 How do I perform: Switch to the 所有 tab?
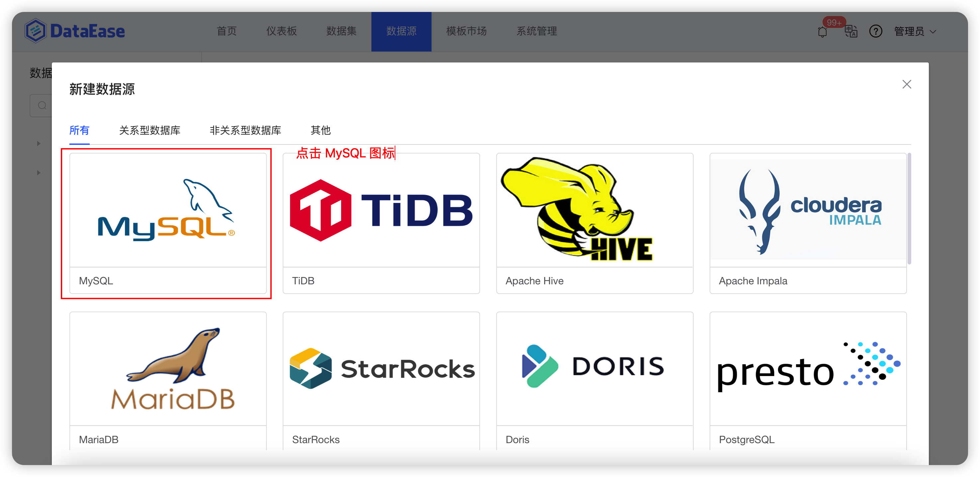coord(79,131)
